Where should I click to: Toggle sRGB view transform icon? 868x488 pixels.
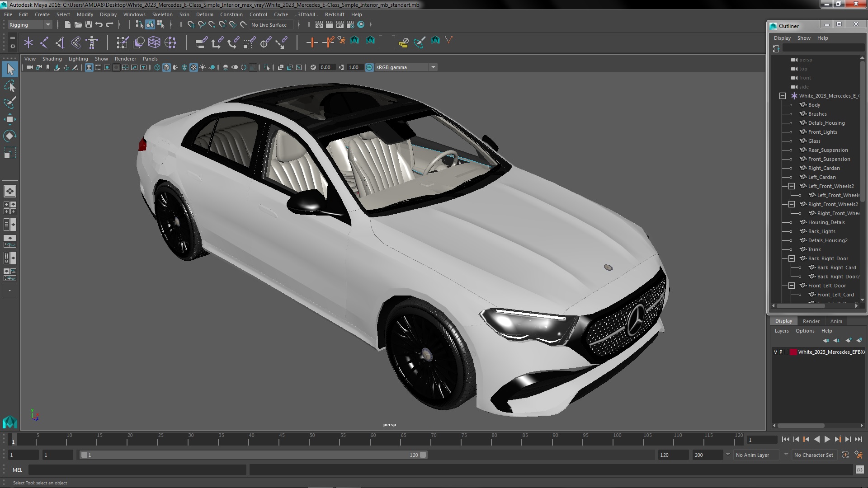coord(369,67)
